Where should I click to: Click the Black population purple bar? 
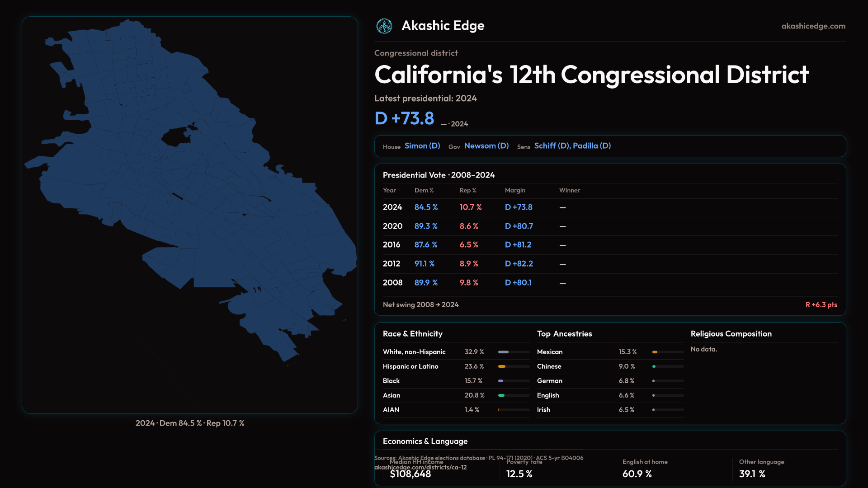point(501,381)
